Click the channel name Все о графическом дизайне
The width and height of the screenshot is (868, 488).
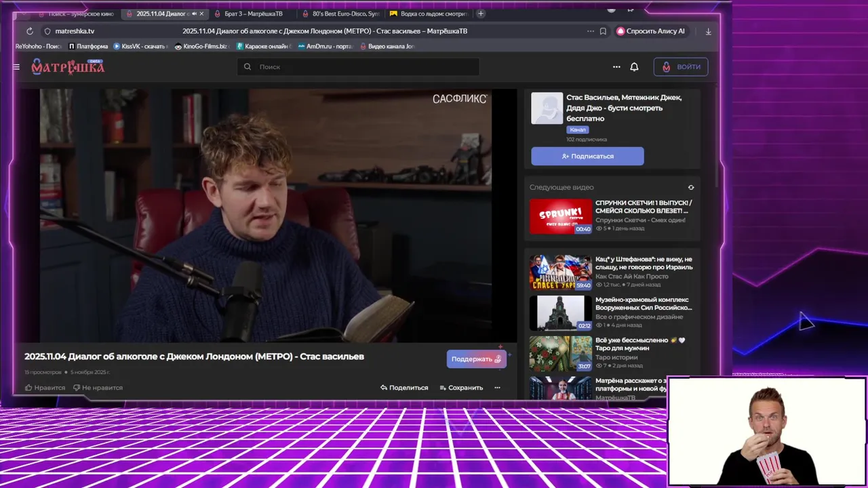coord(641,317)
